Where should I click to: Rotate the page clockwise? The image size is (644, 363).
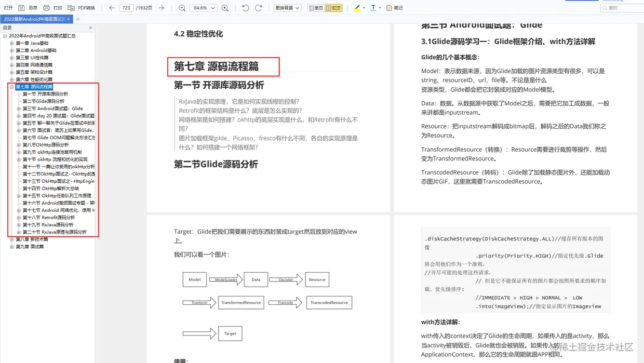point(258,8)
